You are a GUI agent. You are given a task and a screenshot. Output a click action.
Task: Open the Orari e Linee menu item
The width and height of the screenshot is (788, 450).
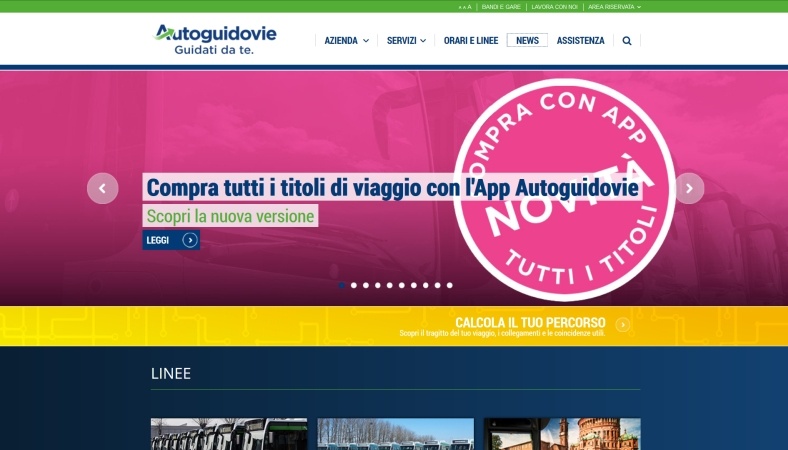pyautogui.click(x=471, y=41)
